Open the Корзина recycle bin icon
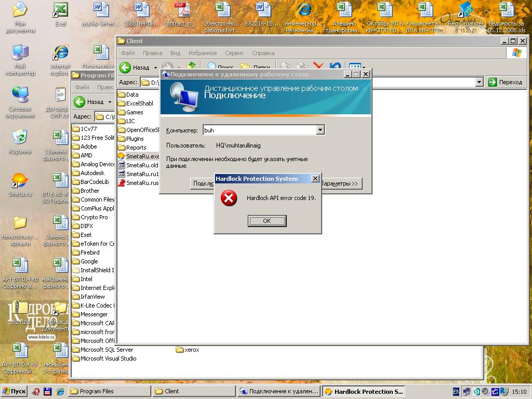Screen dimensions: 532x399 [x=20, y=138]
